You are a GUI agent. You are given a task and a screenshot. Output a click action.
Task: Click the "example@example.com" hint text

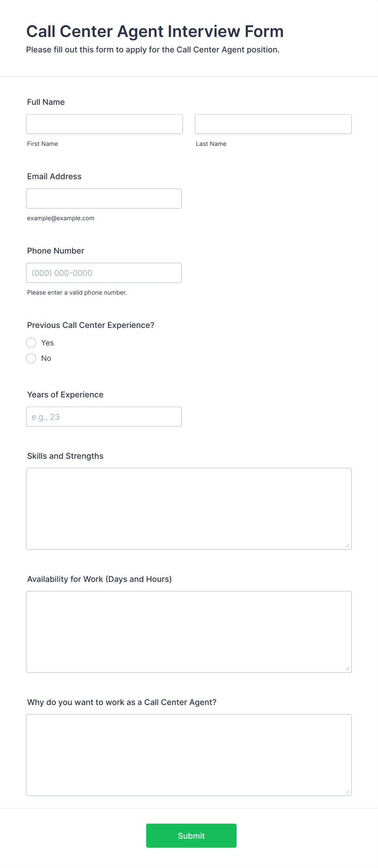click(61, 218)
